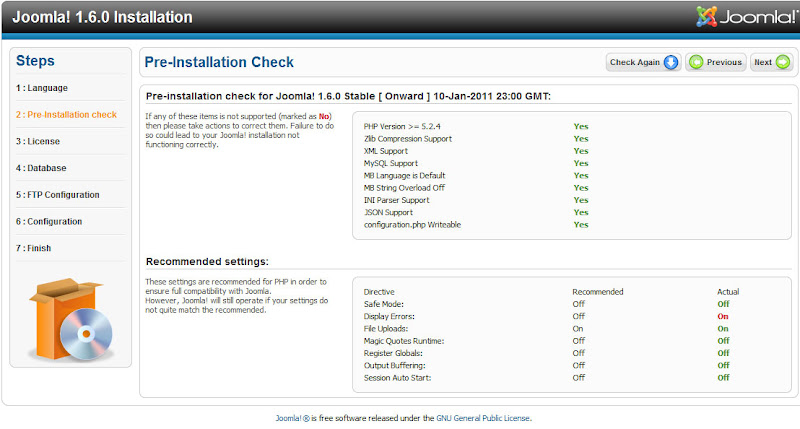Click the Display Errors: directive label
800x429 pixels.
click(x=389, y=316)
